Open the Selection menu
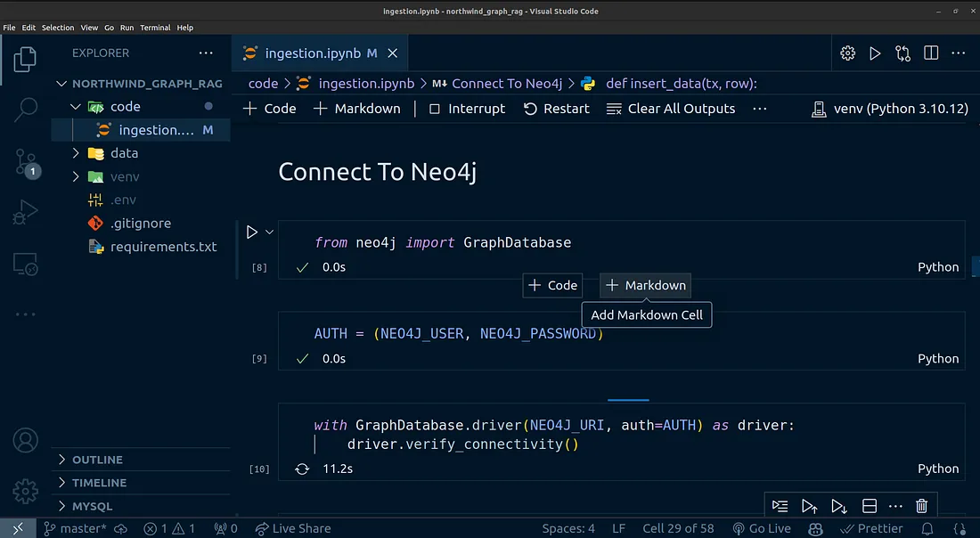The height and width of the screenshot is (538, 980). click(x=58, y=28)
